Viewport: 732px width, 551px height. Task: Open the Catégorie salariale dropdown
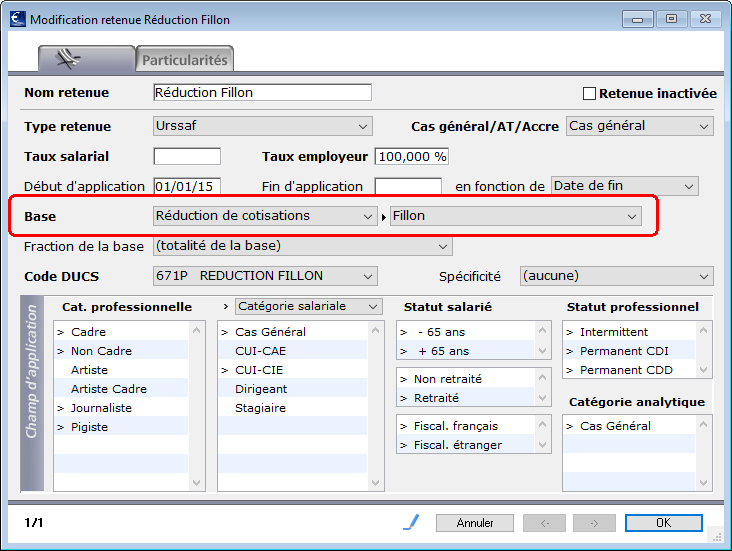tap(309, 306)
